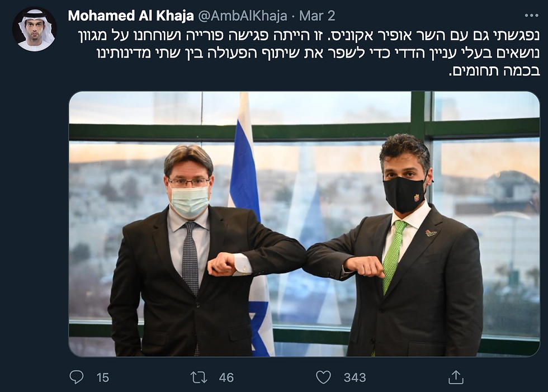The height and width of the screenshot is (392, 548).
Task: Open the elbow bump photo
Action: point(304,224)
